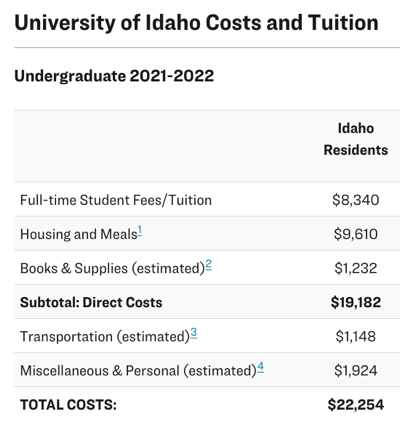This screenshot has width=400, height=425.
Task: Click the Housing and Meals row label
Action: (x=79, y=234)
